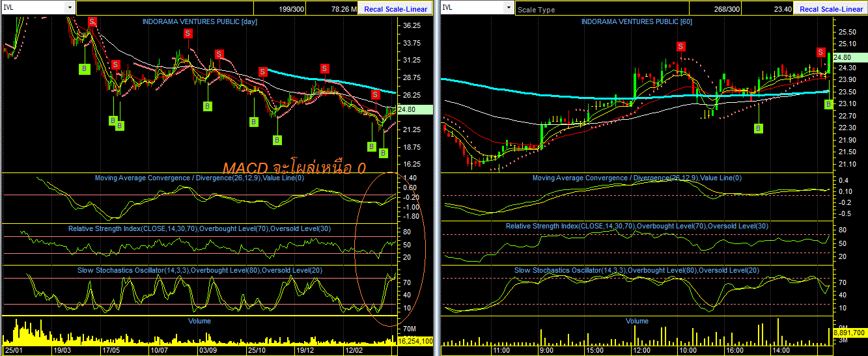Click the Scale Type field in 60-minute chart
868x356 pixels.
click(x=602, y=10)
